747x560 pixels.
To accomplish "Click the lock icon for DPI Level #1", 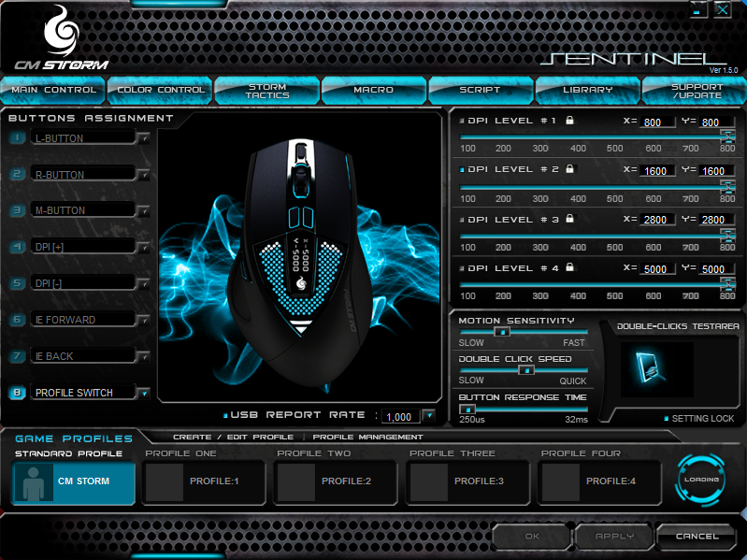I will 569,120.
